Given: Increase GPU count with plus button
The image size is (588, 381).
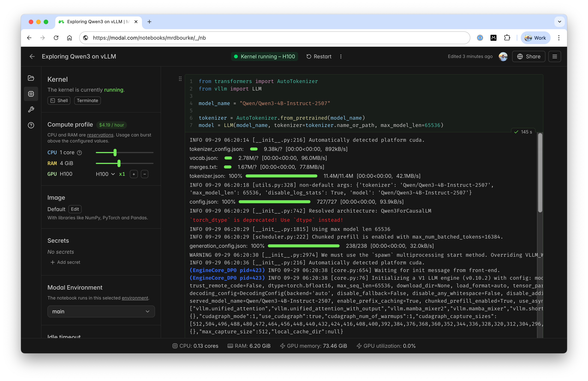Looking at the screenshot, I should point(134,174).
